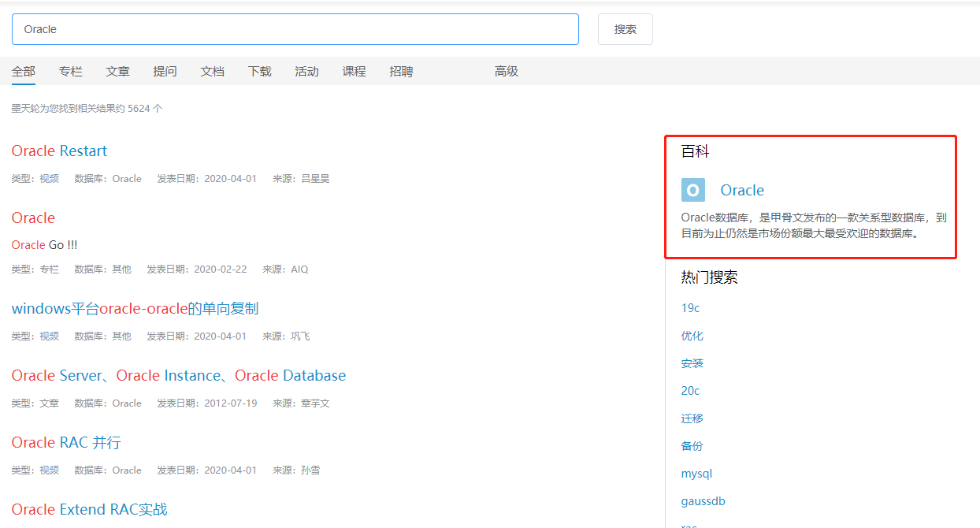
Task: Select the gaussdb hot search term
Action: point(703,500)
